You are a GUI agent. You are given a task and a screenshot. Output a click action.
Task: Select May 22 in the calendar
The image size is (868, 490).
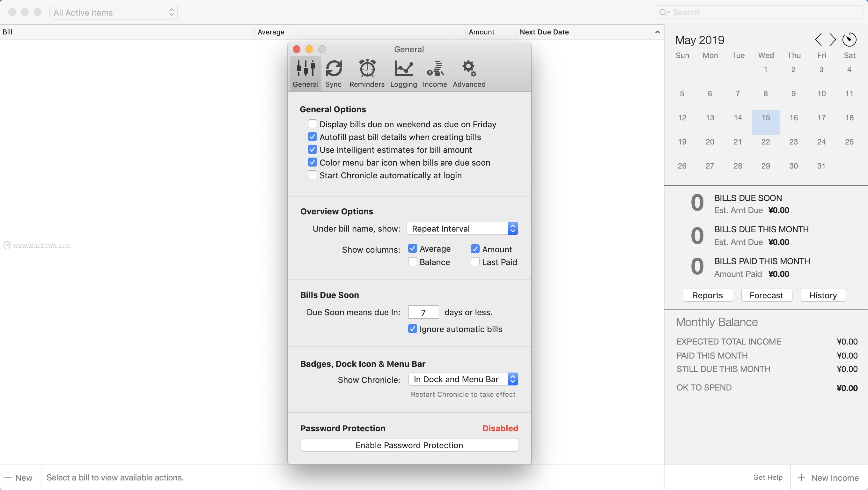(x=765, y=142)
